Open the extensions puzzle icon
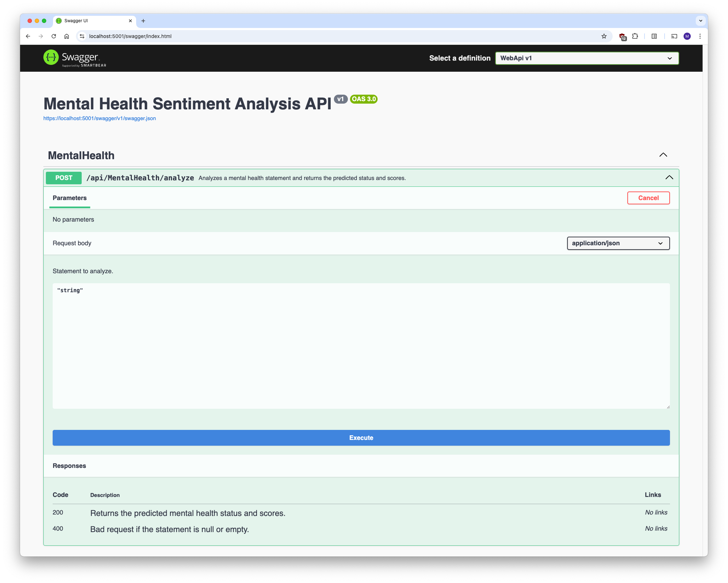728x583 pixels. point(635,36)
